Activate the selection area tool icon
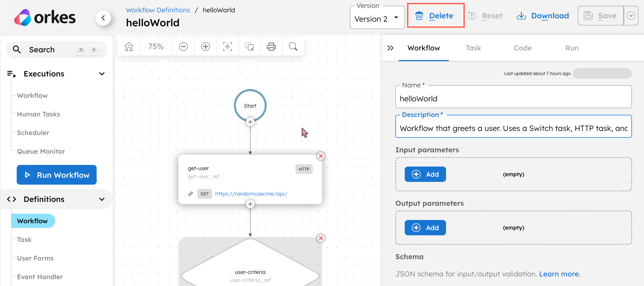644x286 pixels. tap(249, 47)
